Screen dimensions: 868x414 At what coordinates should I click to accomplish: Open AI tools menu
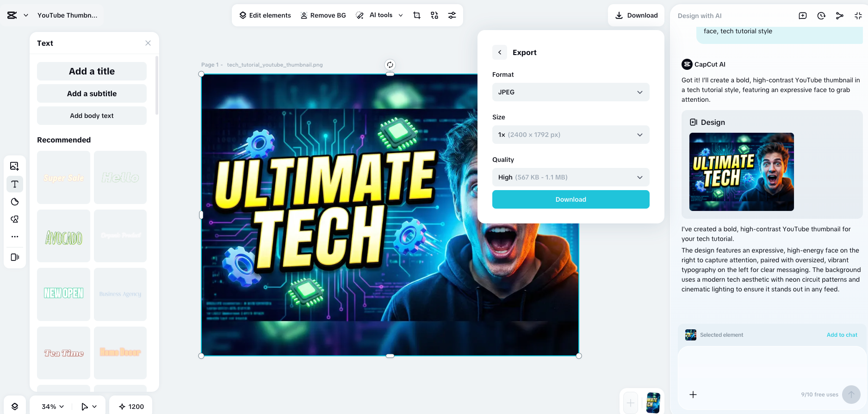point(379,15)
